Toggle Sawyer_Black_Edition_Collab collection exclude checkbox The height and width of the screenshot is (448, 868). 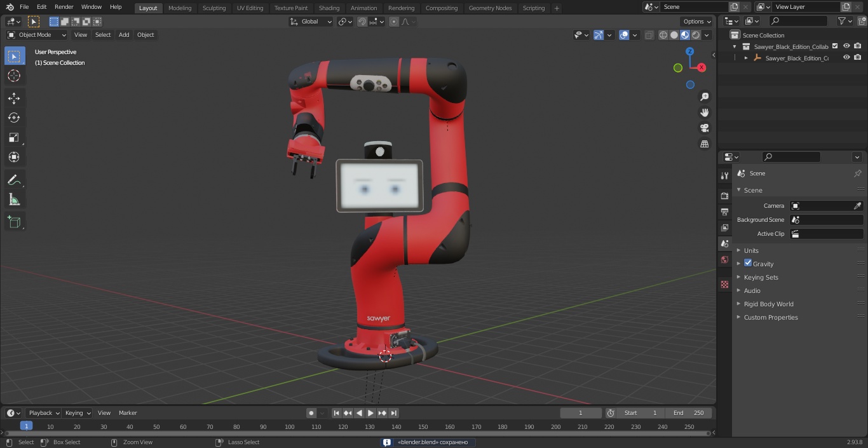click(835, 46)
